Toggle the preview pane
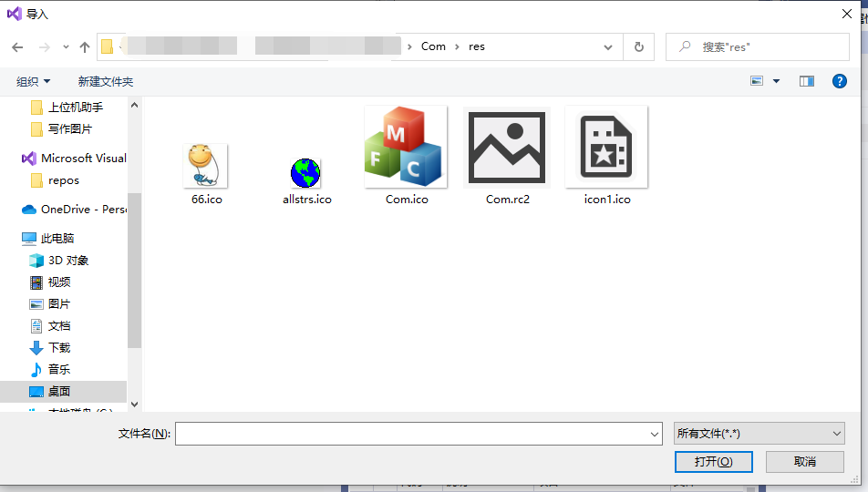Viewport: 868px width, 492px height. pos(807,81)
